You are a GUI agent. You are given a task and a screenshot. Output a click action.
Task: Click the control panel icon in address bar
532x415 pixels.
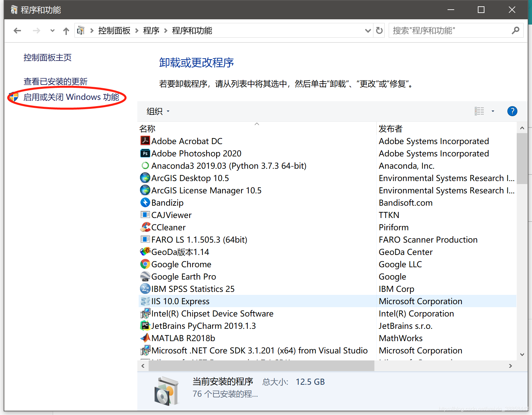(x=80, y=31)
